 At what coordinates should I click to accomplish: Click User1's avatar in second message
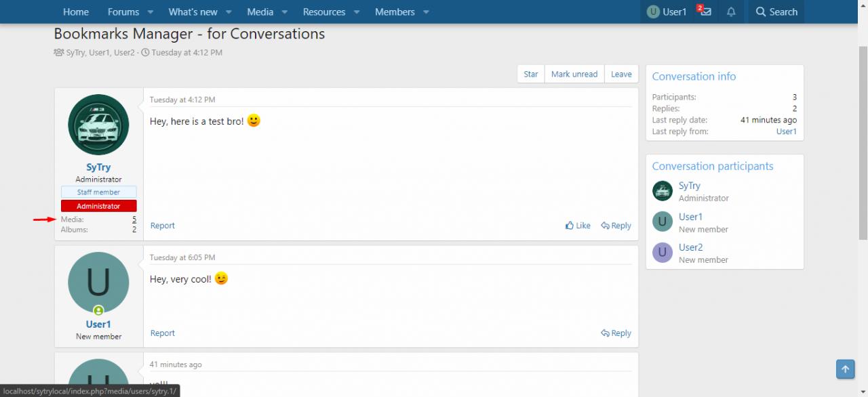(x=98, y=283)
